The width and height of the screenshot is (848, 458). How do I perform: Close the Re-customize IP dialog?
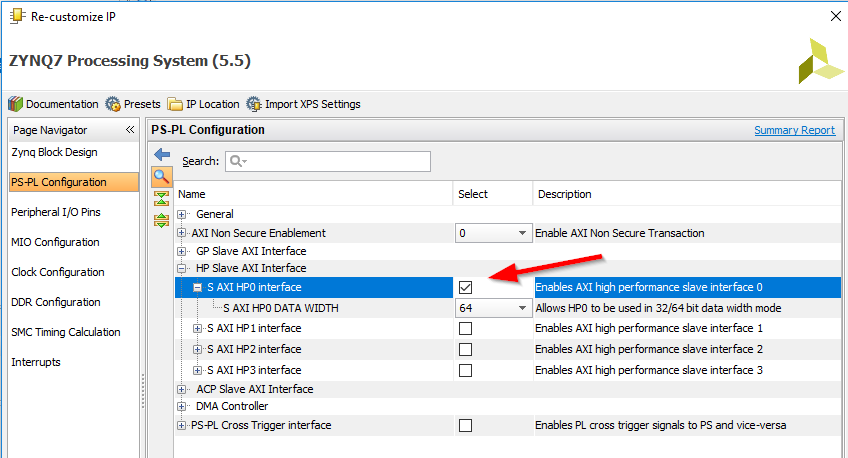[836, 16]
